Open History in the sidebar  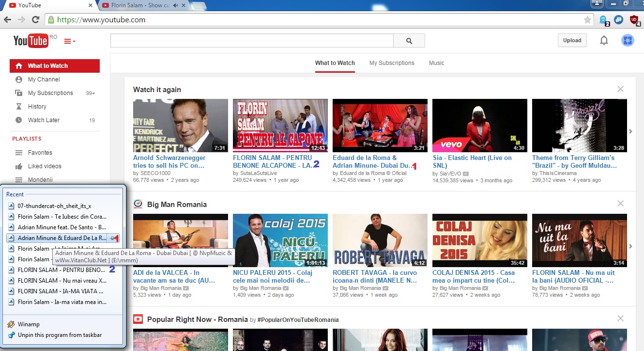tap(55, 107)
